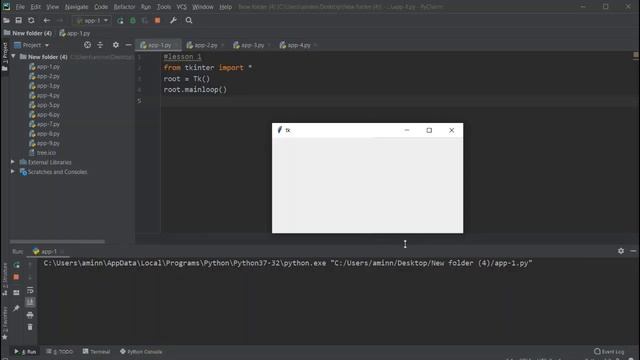Click the red Stop icon in Run panel

16,277
